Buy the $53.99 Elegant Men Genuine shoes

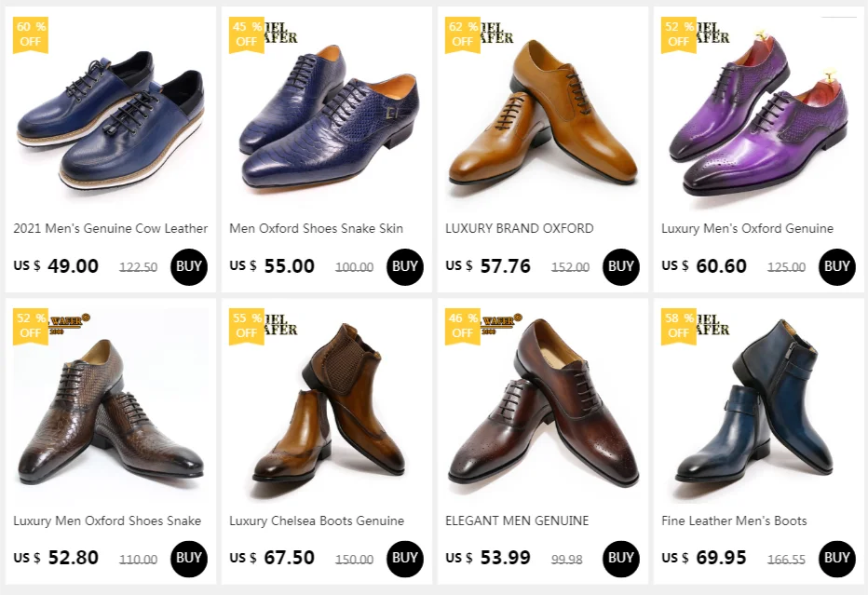tap(620, 559)
